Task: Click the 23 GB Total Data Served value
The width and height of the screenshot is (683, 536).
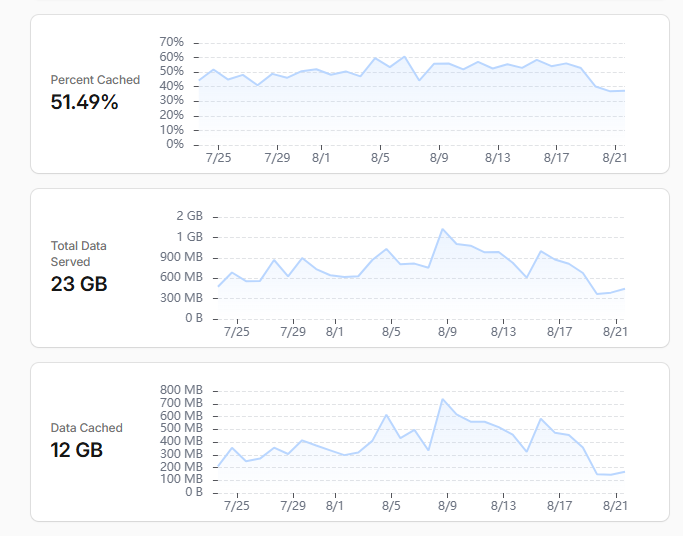Action: click(x=79, y=284)
